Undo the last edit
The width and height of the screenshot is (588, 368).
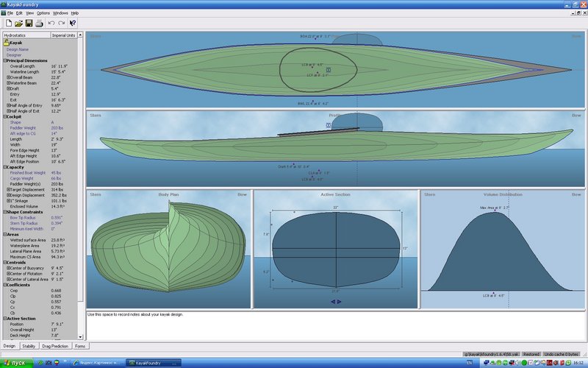[51, 24]
